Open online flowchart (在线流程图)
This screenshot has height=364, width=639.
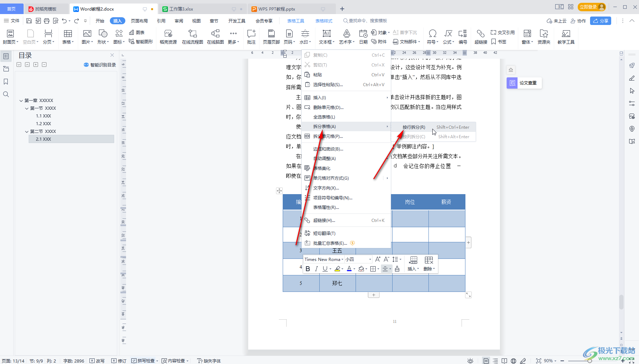point(192,37)
